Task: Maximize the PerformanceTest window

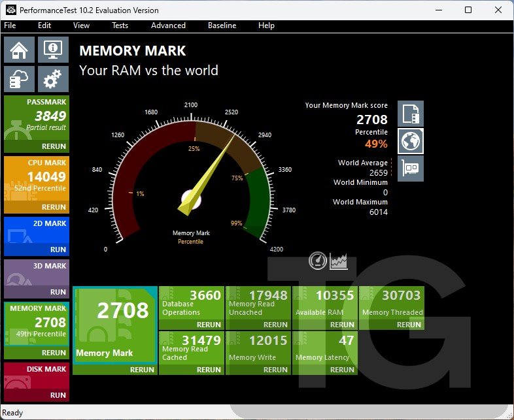Action: tap(468, 10)
